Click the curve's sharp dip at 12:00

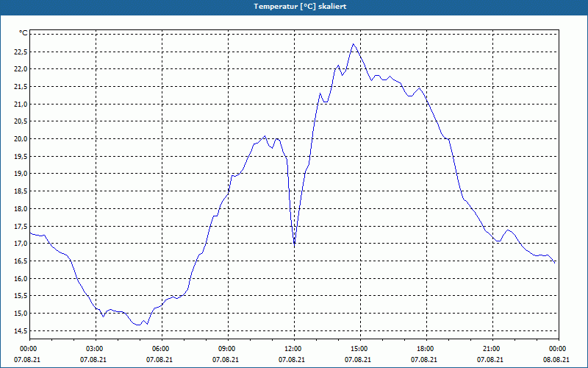click(295, 244)
